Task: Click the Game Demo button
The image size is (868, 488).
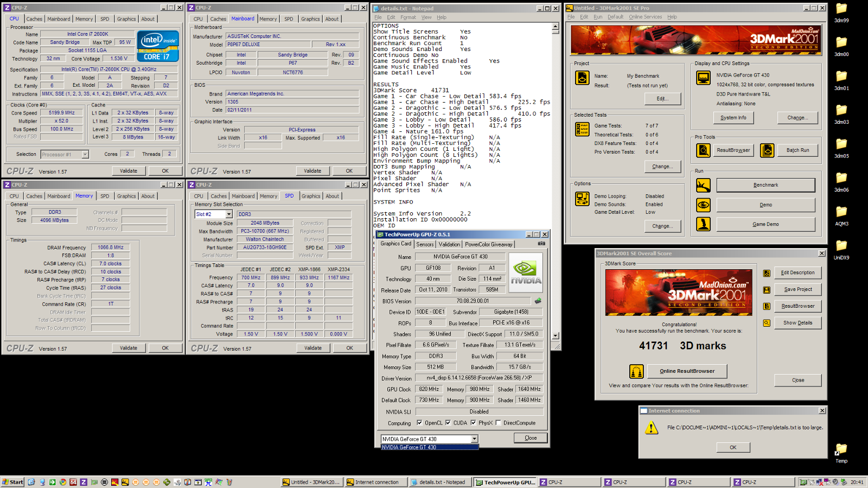Action: point(765,224)
